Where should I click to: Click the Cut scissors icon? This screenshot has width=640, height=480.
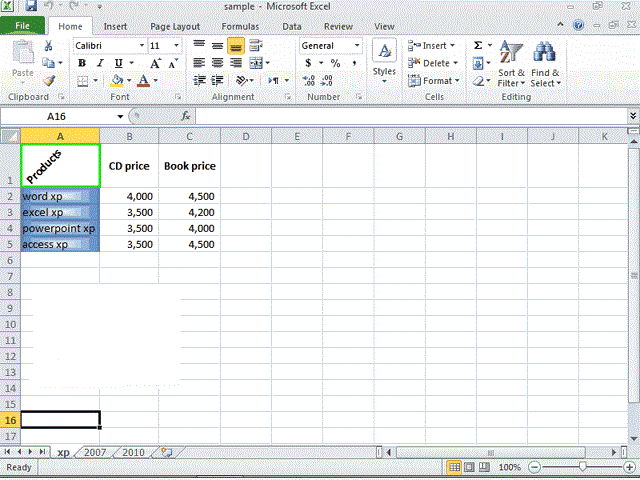pos(49,46)
